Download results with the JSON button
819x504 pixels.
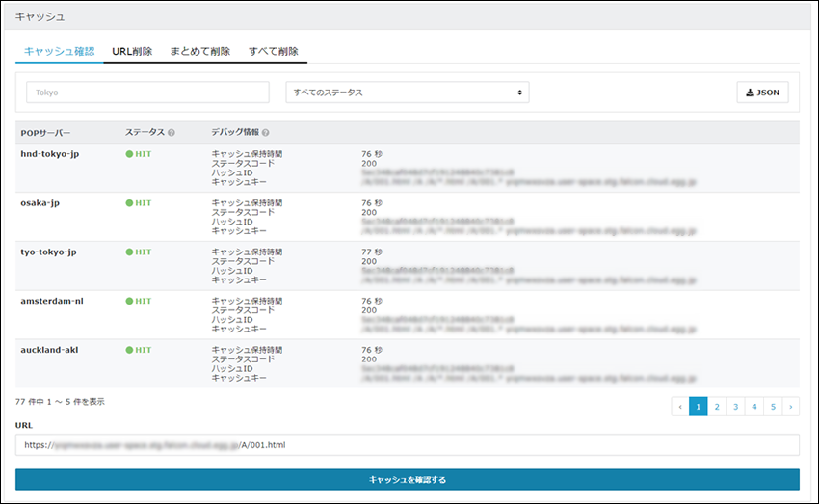click(x=762, y=93)
